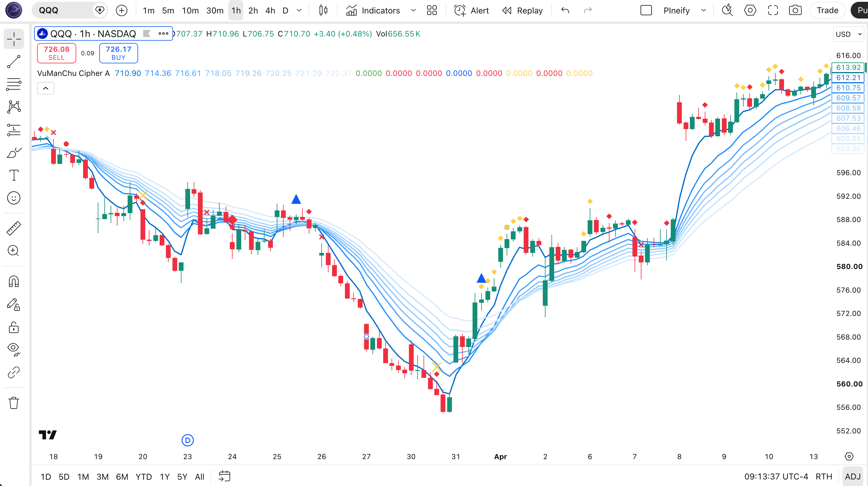The image size is (868, 486).
Task: Create a new Alert
Action: (x=471, y=10)
